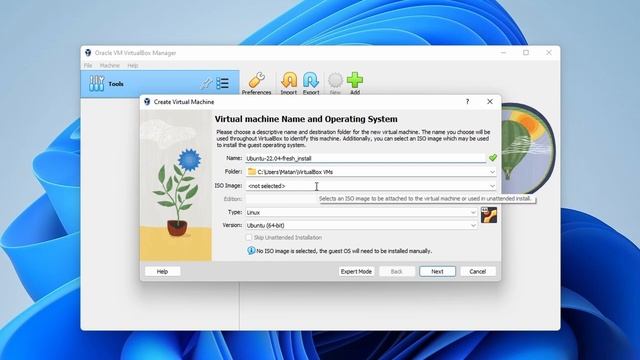The width and height of the screenshot is (640, 360).
Task: Open the Type dropdown showing Linux
Action: click(x=361, y=212)
